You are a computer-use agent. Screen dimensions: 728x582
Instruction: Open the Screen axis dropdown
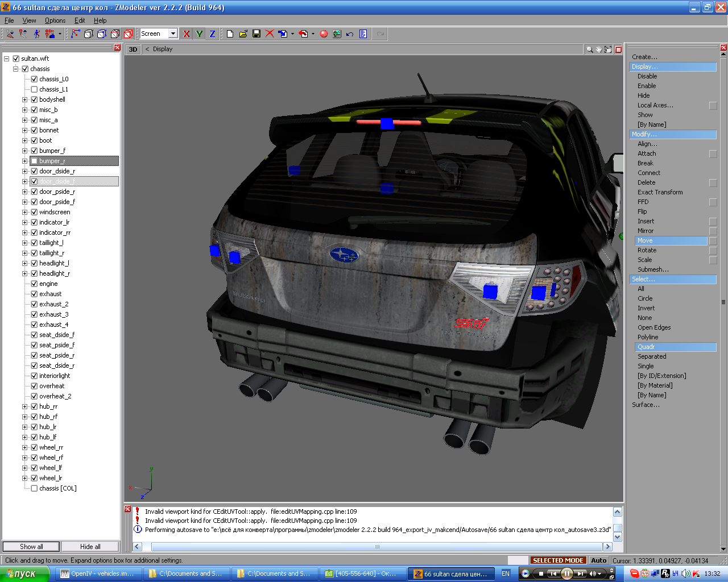click(x=173, y=34)
